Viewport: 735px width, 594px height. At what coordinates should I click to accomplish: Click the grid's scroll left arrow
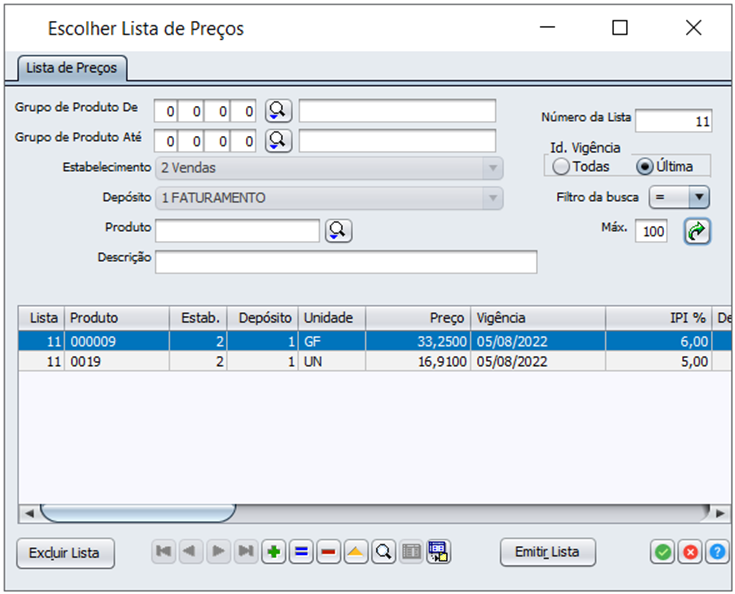point(29,513)
